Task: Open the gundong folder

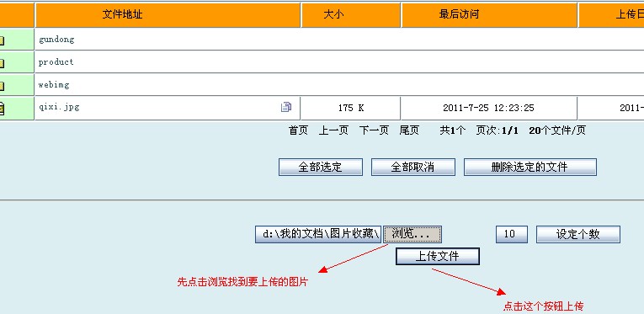Action: click(x=56, y=40)
